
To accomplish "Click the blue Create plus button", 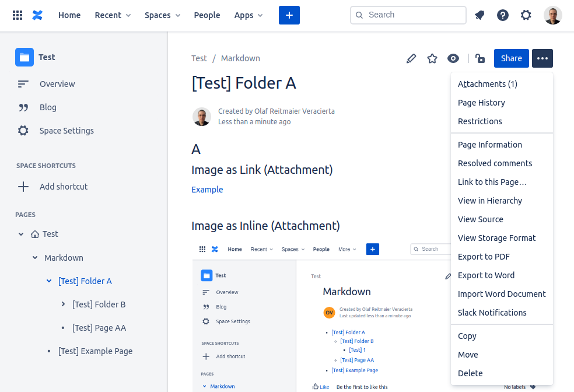I will click(289, 15).
